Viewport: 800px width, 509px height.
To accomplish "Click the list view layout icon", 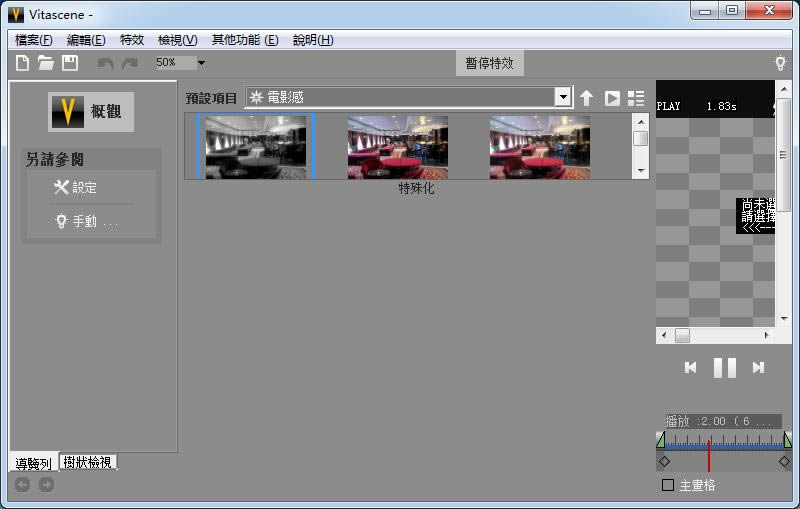I will click(636, 98).
